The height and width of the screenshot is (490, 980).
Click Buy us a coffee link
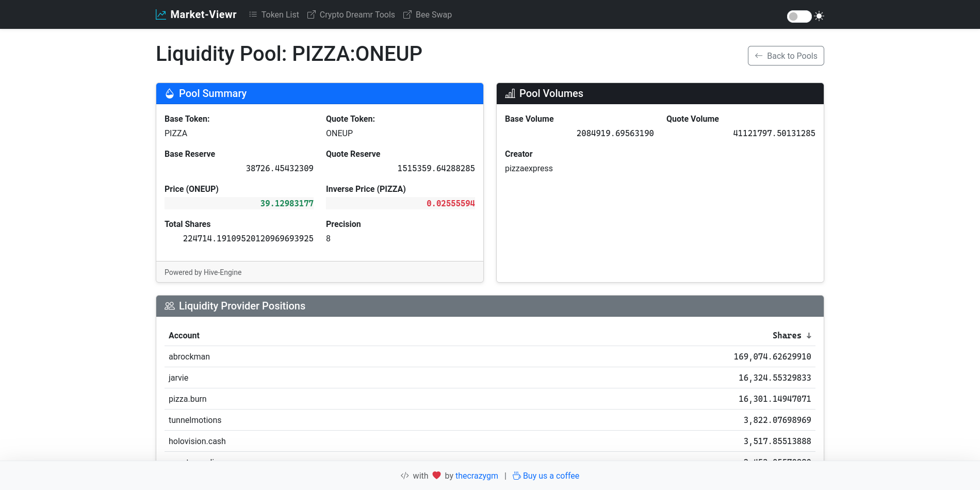[551, 476]
